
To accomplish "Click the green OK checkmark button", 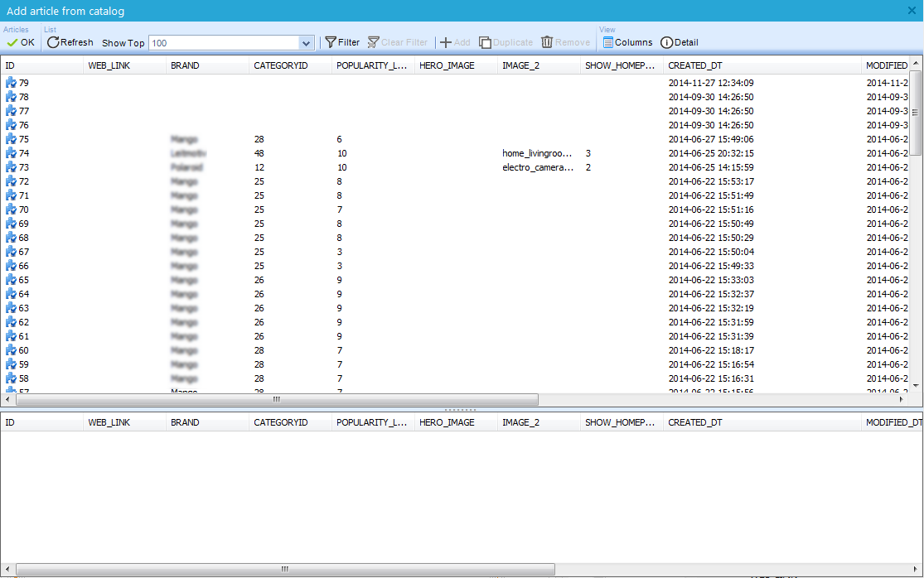I will click(x=20, y=42).
